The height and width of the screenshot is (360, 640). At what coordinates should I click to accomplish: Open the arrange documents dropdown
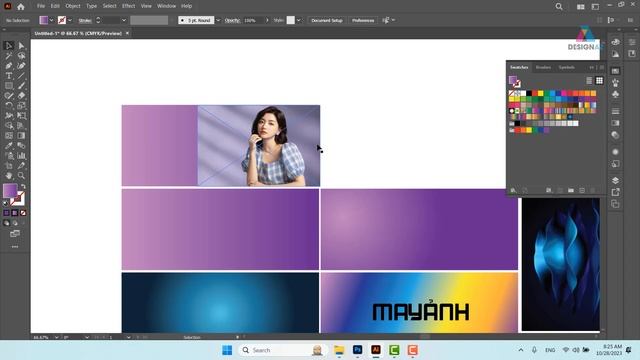point(580,7)
